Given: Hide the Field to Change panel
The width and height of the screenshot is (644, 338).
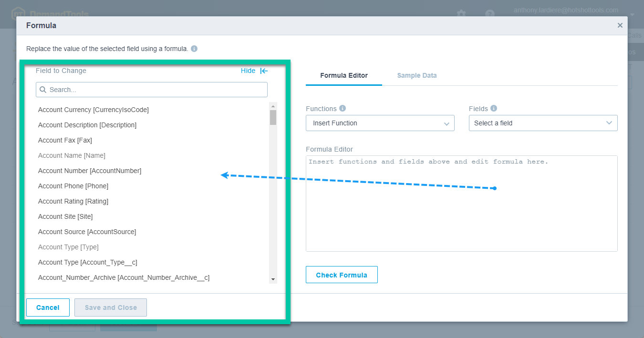Looking at the screenshot, I should tap(248, 71).
